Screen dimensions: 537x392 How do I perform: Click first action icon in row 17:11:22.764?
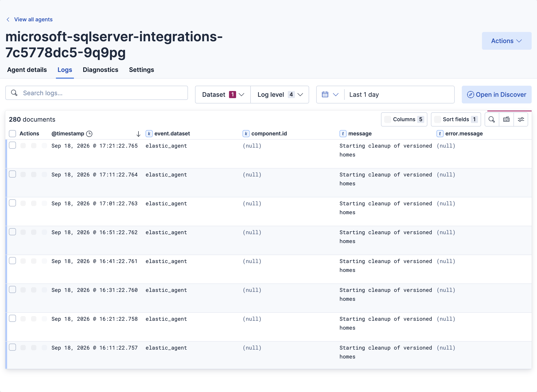tap(23, 174)
